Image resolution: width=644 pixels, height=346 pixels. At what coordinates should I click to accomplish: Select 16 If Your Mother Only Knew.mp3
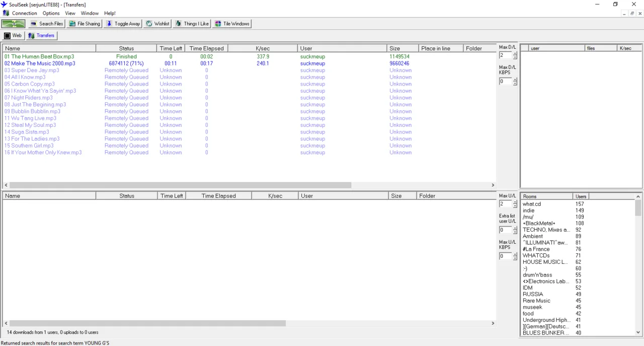click(x=43, y=153)
